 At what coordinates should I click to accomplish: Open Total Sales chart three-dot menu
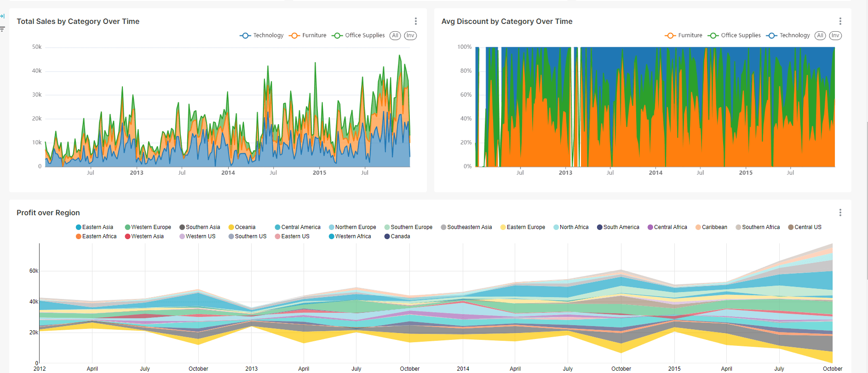pos(415,21)
